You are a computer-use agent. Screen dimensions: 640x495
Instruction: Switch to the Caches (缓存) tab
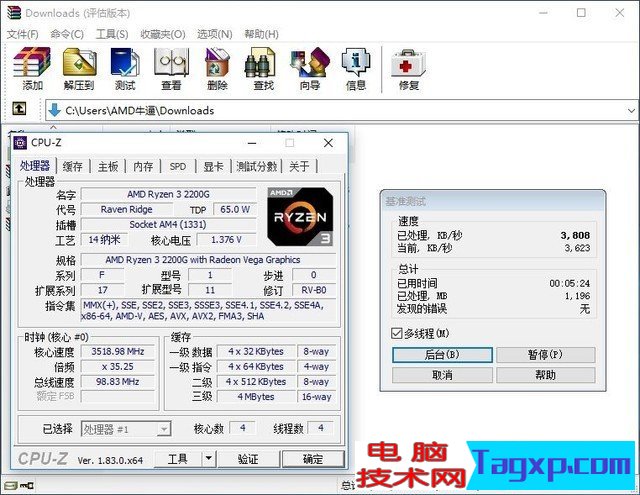pos(73,166)
